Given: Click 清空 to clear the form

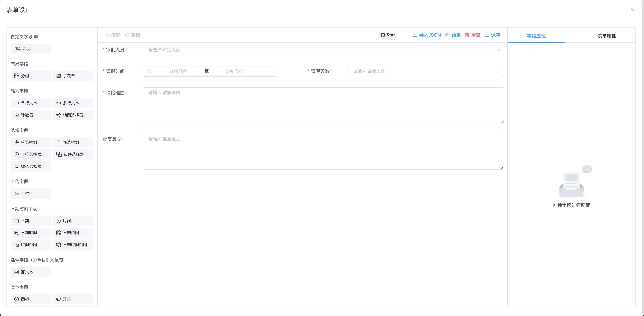Looking at the screenshot, I should [473, 35].
